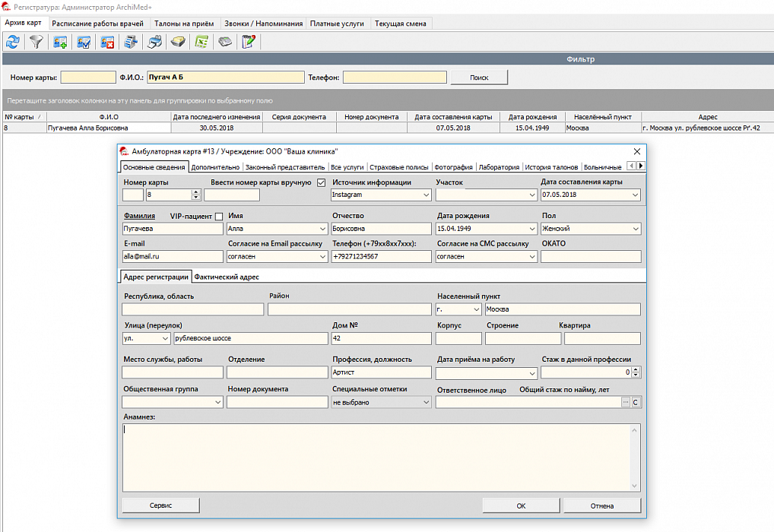Export the list to Excel
Screen dimensions: 774x532
201,43
